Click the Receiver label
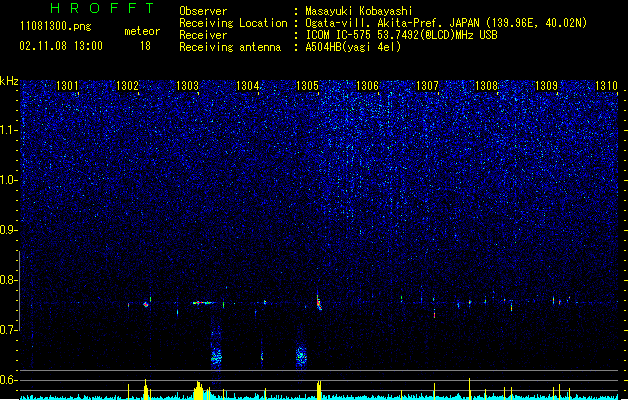Screen dimensions: 629x400 (203, 35)
